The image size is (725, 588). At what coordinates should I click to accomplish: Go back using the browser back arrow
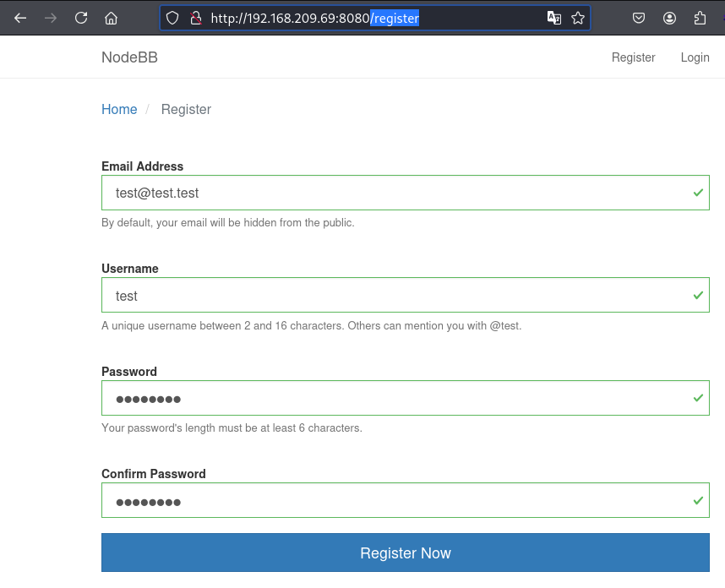(x=20, y=18)
